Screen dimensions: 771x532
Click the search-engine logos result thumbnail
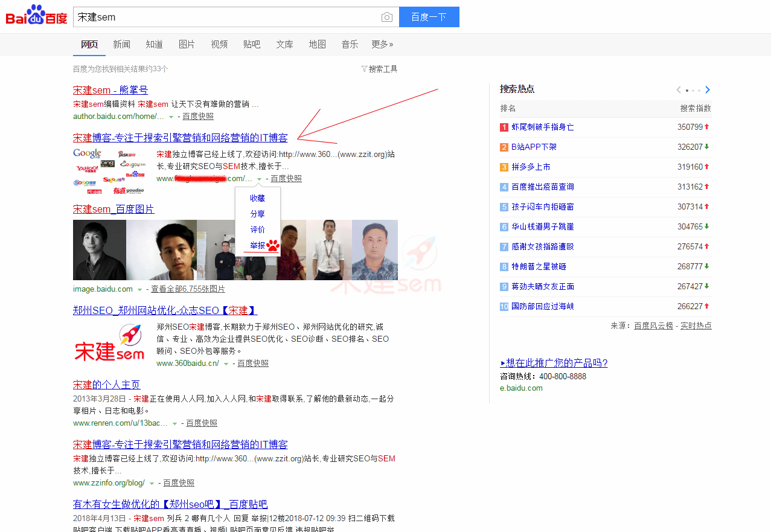coord(110,171)
